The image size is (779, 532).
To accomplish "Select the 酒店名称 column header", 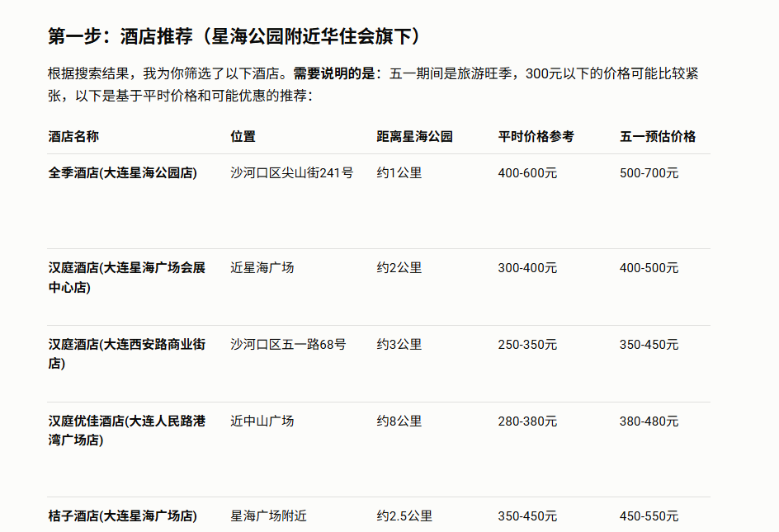I will pyautogui.click(x=73, y=136).
